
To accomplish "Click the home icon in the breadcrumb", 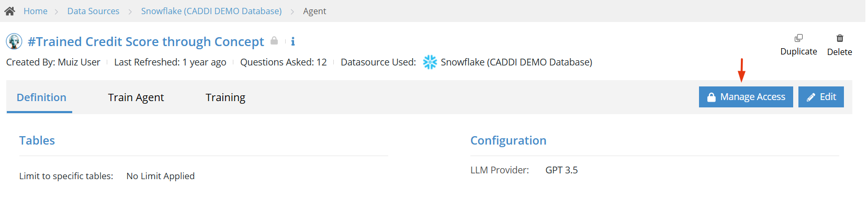I will [x=9, y=11].
